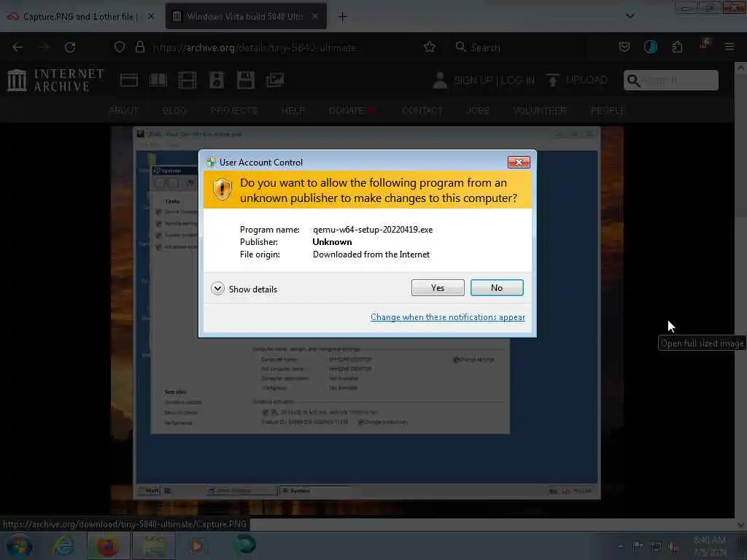
Task: Click the Internet Archive logo
Action: [55, 80]
